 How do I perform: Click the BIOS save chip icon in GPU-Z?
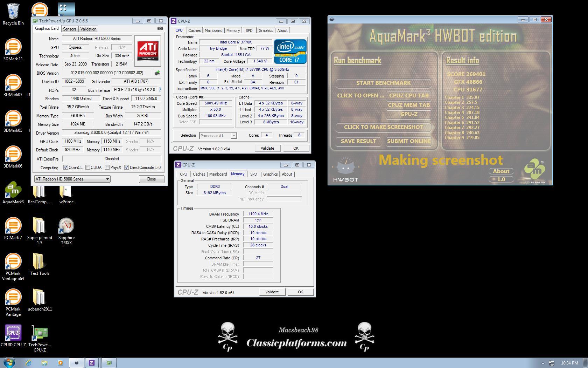coord(157,73)
